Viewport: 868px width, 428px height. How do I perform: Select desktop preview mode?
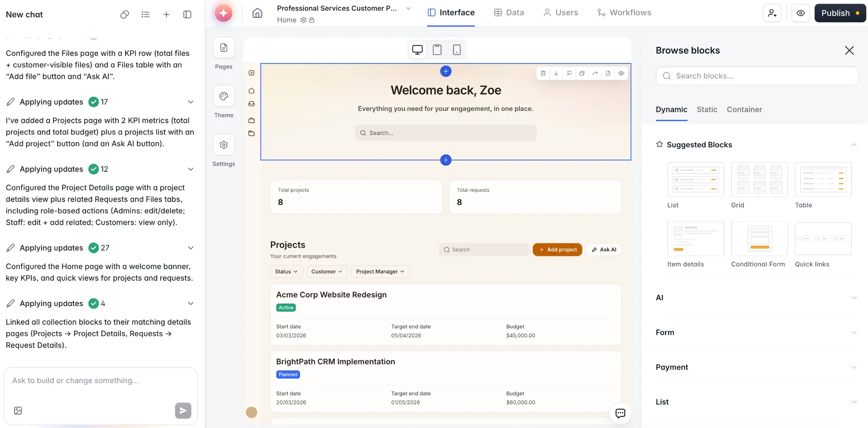(x=417, y=50)
